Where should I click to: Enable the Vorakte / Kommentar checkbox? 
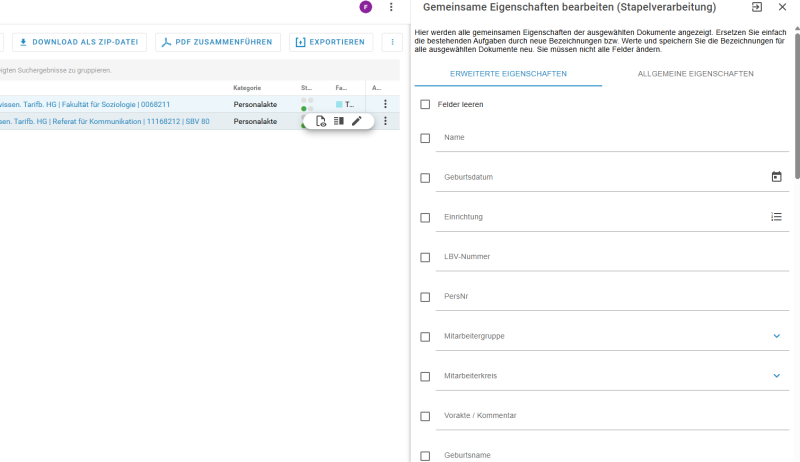coord(425,416)
